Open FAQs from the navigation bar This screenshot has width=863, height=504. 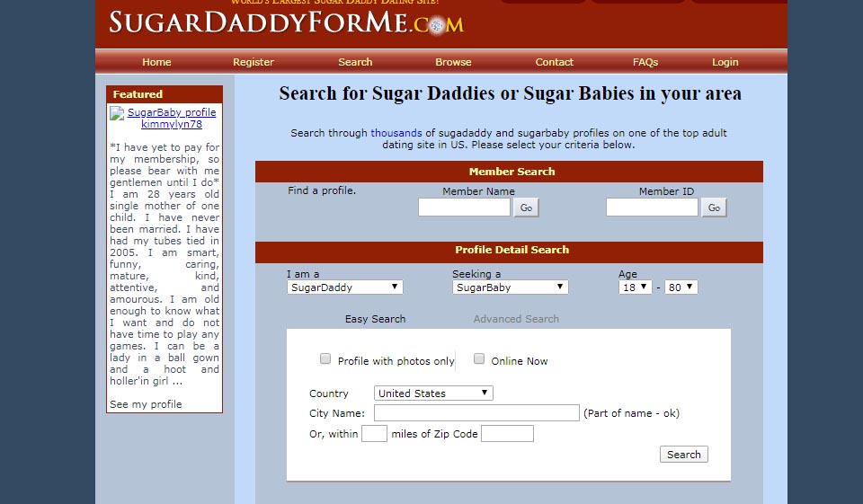[x=645, y=62]
